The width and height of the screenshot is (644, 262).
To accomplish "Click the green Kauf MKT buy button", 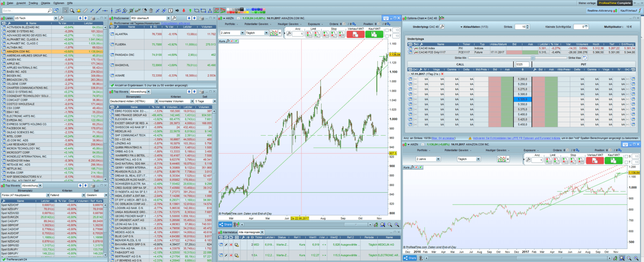I will (374, 34).
